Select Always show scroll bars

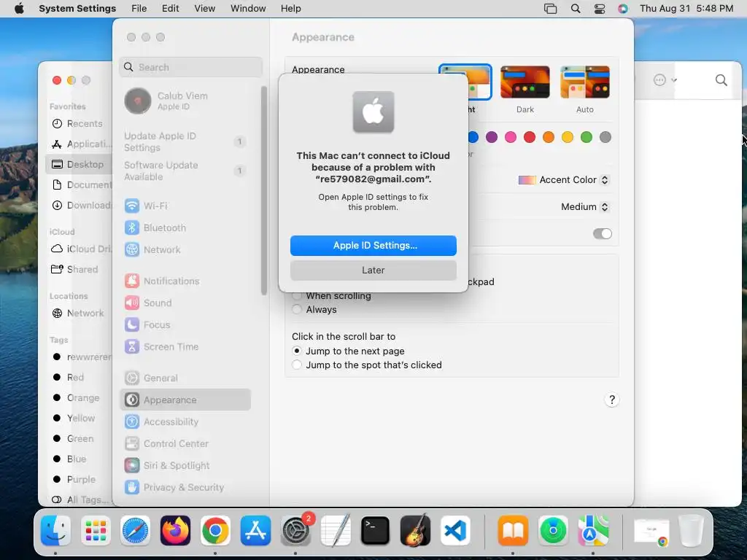pyautogui.click(x=297, y=309)
